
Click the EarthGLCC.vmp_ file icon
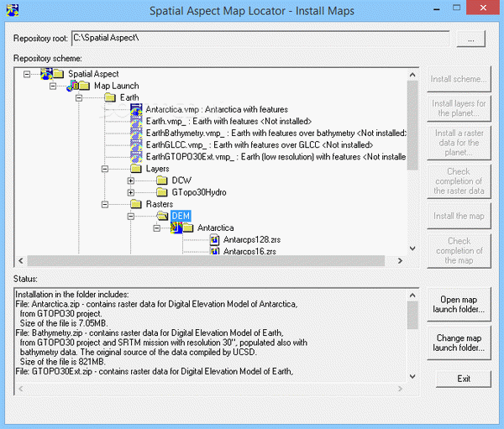(x=136, y=145)
